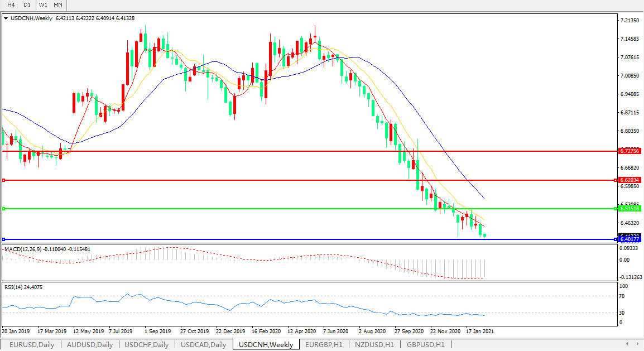Select the D1 daily timeframe
Screen dimensions: 644x351
click(27, 5)
